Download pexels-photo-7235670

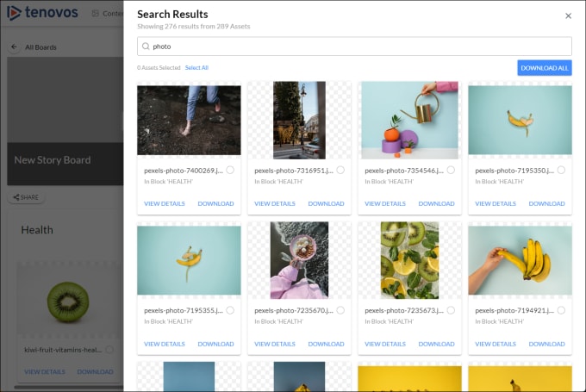coord(326,344)
